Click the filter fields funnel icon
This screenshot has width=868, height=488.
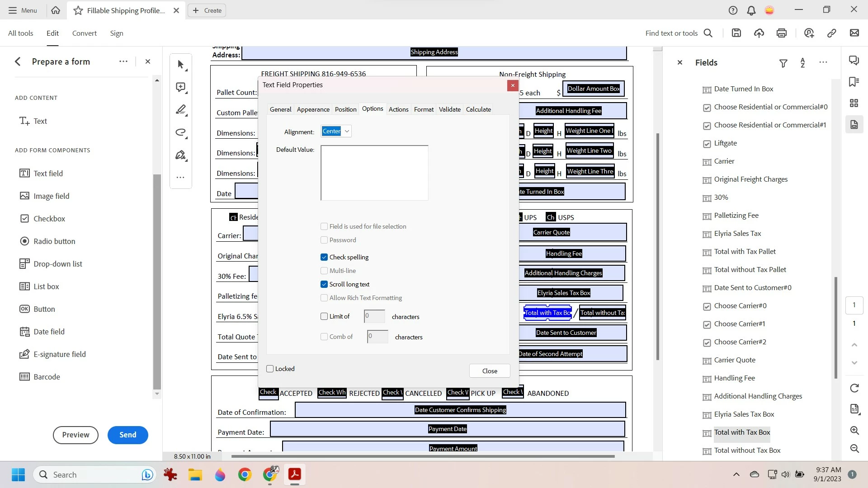(x=783, y=63)
